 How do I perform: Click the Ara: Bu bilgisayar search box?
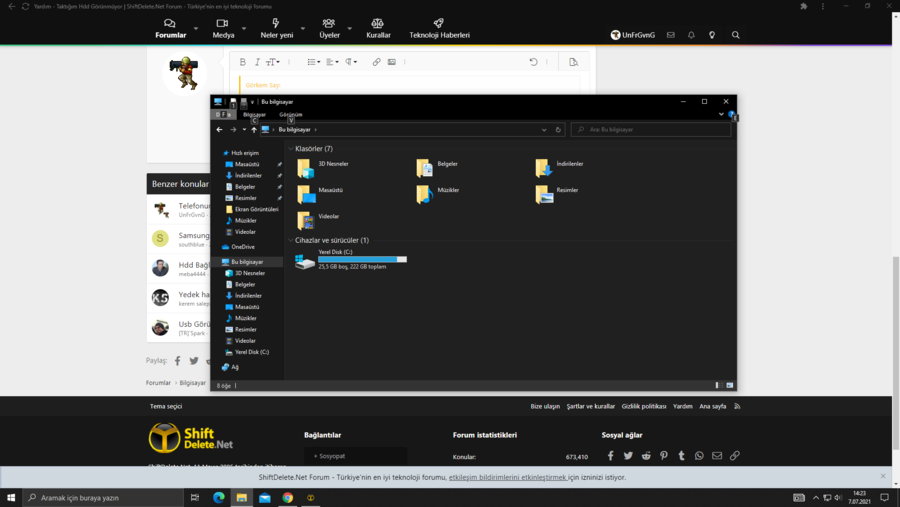pyautogui.click(x=650, y=130)
